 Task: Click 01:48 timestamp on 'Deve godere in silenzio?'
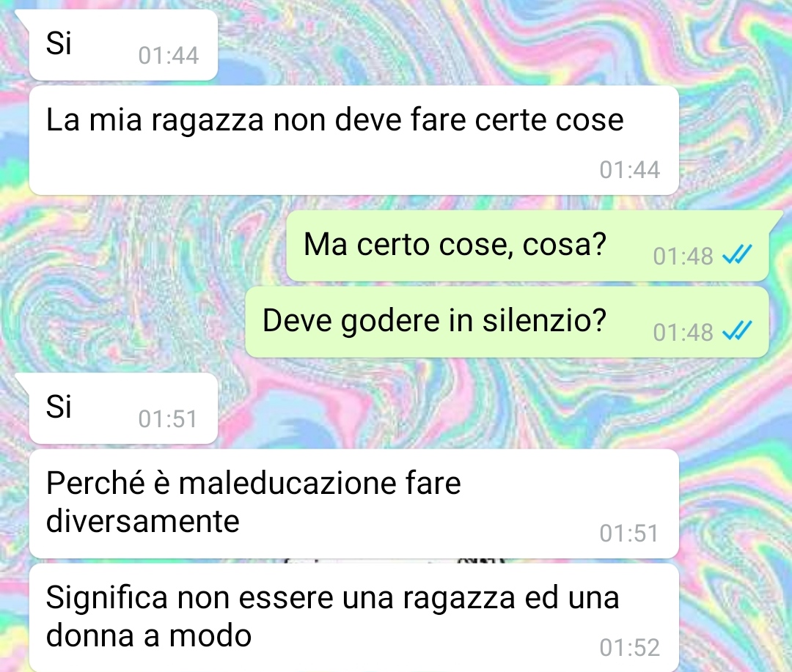click(683, 332)
